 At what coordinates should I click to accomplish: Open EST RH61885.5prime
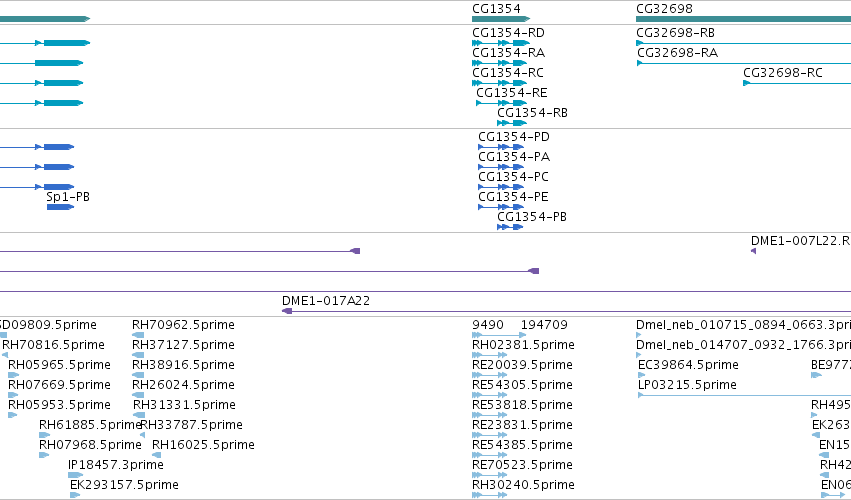coord(90,425)
